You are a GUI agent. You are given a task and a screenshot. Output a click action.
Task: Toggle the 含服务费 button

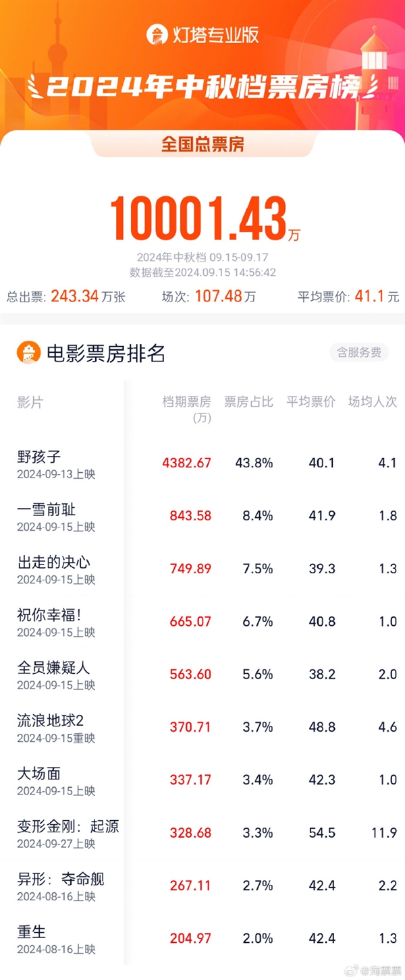tap(359, 352)
